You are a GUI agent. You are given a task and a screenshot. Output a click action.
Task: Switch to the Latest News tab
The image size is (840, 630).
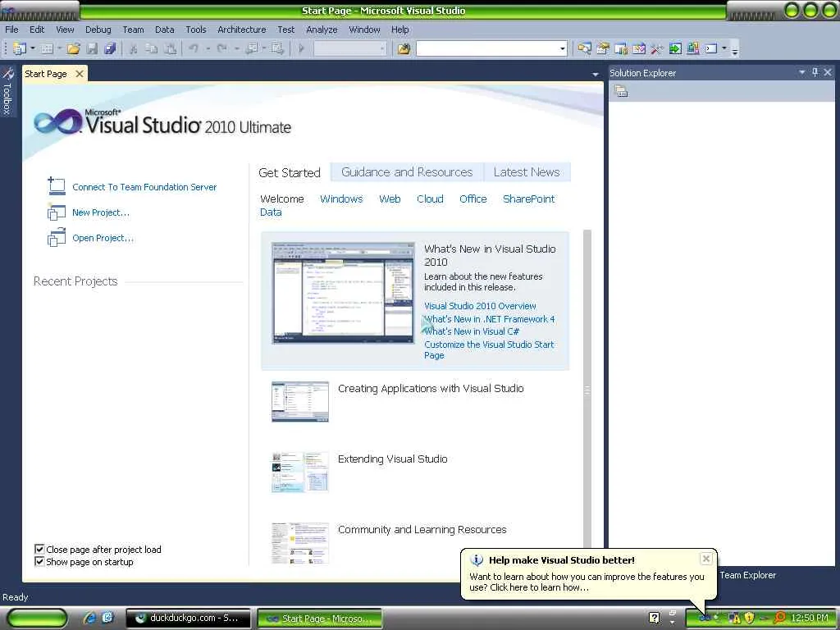pyautogui.click(x=527, y=172)
